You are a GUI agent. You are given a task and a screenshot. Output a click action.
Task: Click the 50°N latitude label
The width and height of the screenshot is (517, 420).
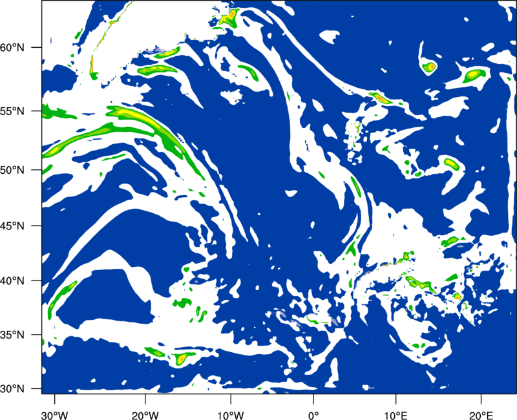point(12,170)
